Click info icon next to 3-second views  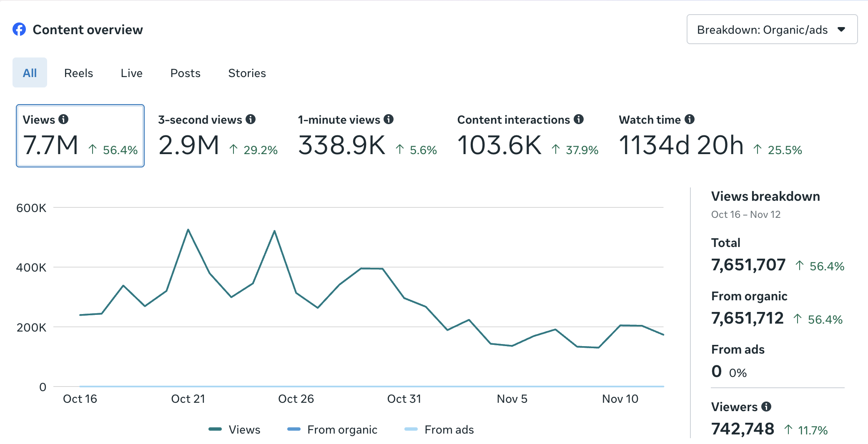pos(251,120)
